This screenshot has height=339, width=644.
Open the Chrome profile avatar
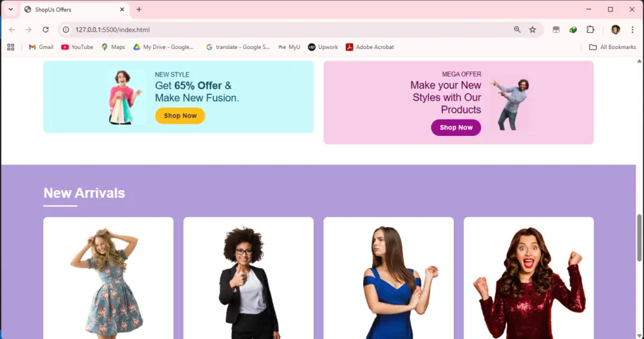coord(615,30)
